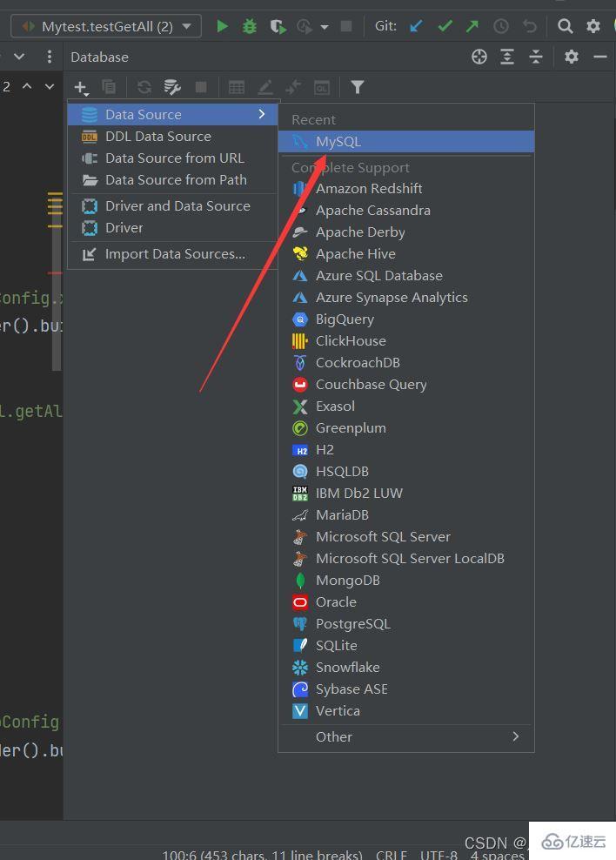Expand all items in Database panel
This screenshot has width=616, height=860.
(x=507, y=57)
